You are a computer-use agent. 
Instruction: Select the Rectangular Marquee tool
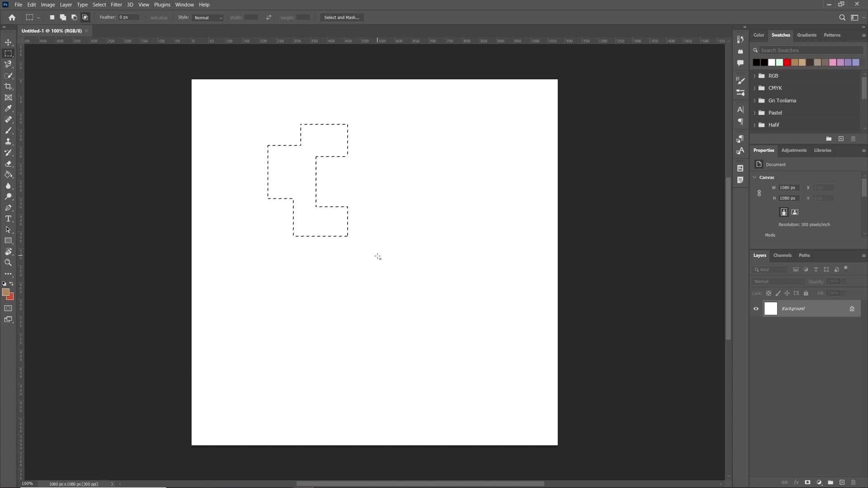coord(8,53)
